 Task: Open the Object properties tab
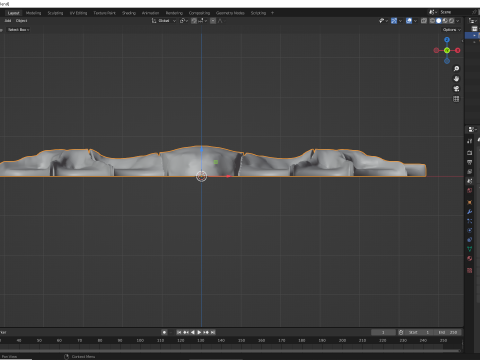tap(470, 202)
